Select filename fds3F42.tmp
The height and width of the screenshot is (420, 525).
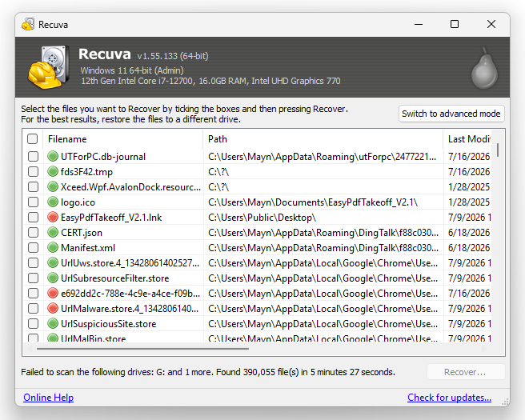pos(86,172)
